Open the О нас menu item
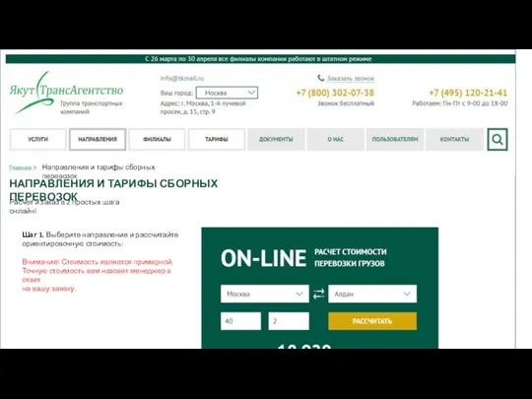 336,139
